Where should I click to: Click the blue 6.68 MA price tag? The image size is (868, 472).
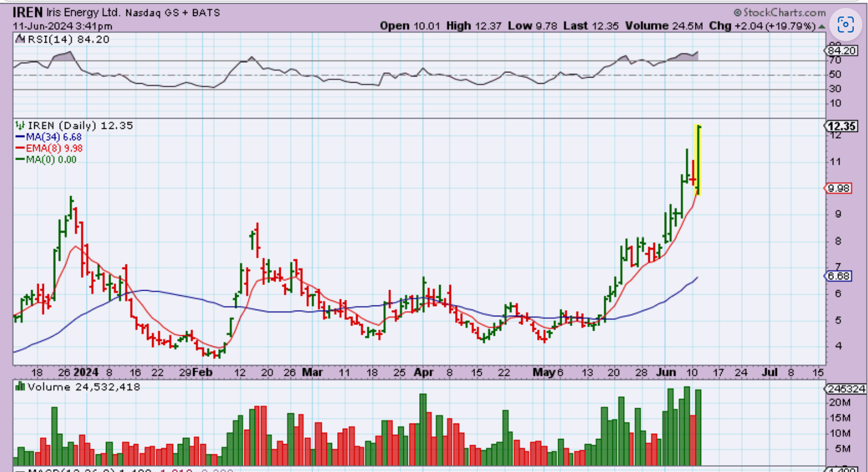tap(838, 276)
